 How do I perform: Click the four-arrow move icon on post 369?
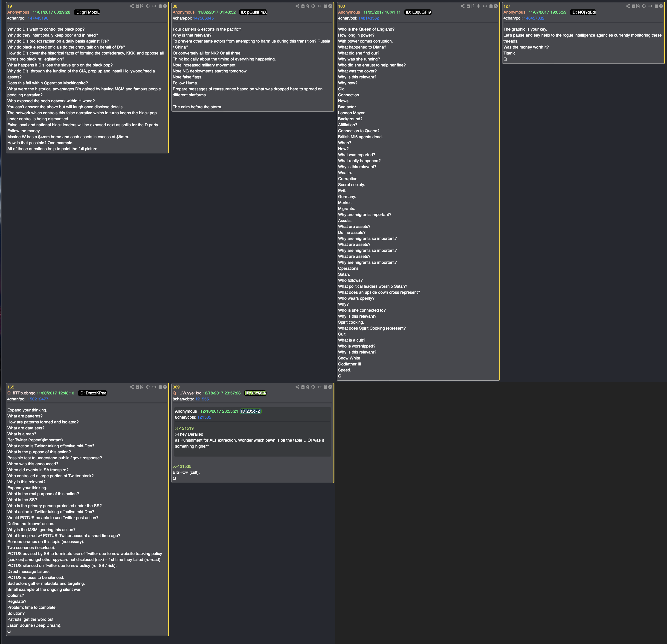click(x=313, y=387)
